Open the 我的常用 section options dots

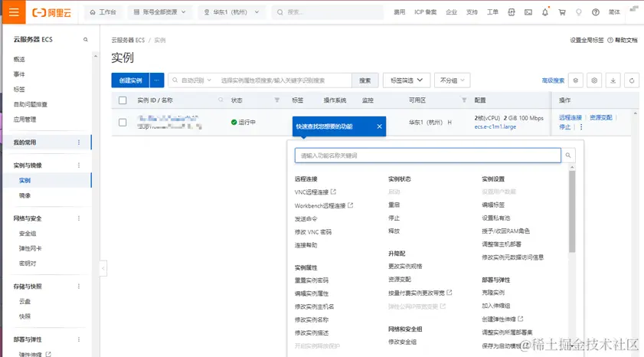point(79,142)
